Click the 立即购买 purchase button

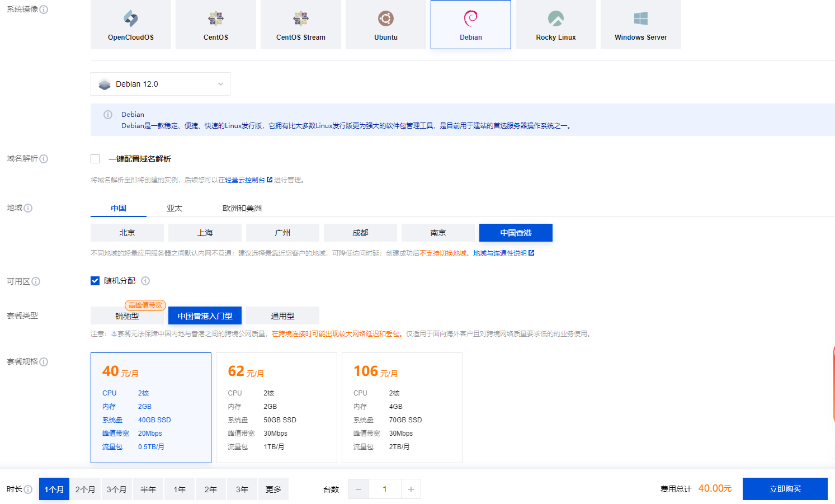coord(785,488)
